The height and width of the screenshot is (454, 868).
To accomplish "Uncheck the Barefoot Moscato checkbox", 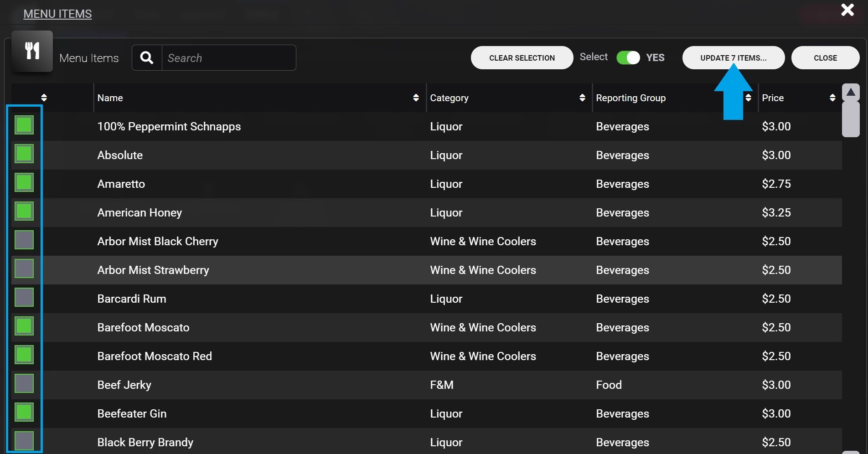I will 24,325.
